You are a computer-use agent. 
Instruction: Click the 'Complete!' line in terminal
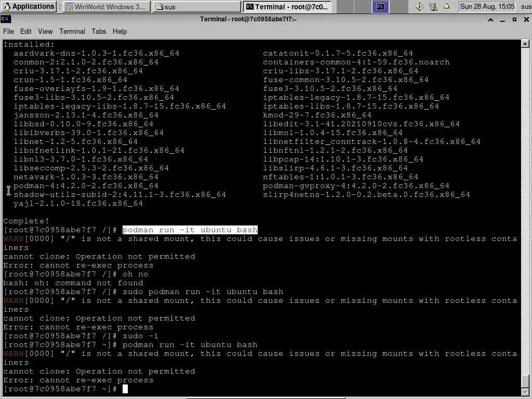(26, 221)
